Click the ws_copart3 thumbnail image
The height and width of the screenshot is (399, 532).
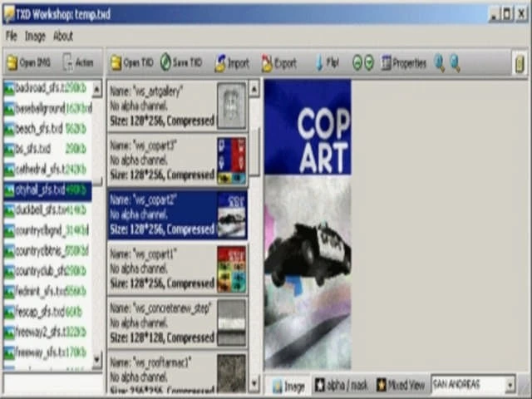[x=232, y=160]
